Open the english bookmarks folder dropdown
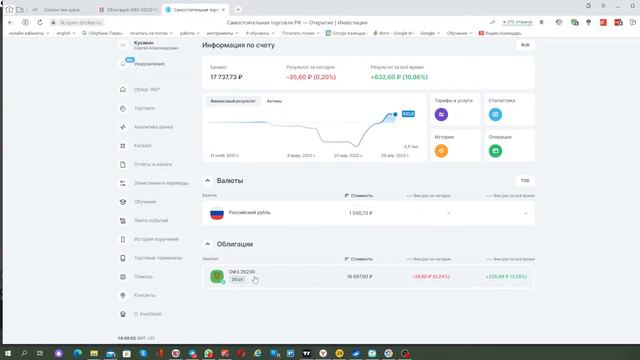Viewport: 640px width, 360px height. pos(66,33)
